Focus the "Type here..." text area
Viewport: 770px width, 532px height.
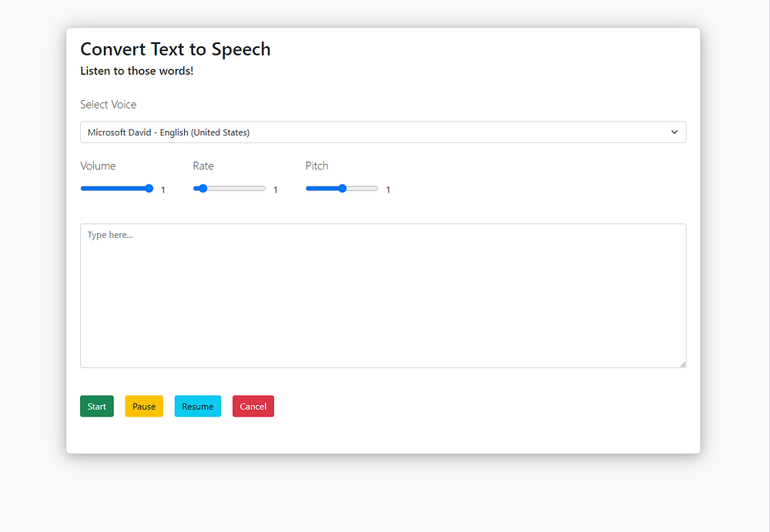point(383,296)
